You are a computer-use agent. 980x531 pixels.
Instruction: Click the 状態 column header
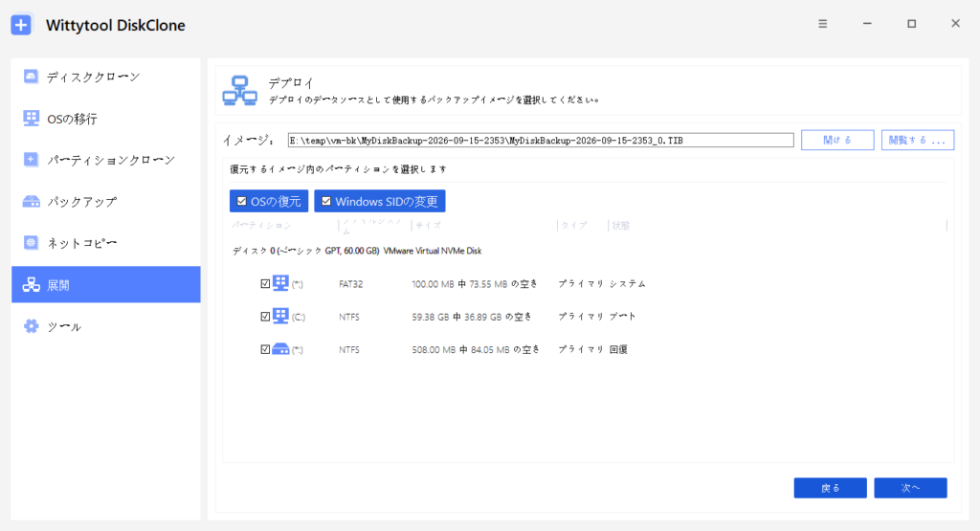pos(620,226)
